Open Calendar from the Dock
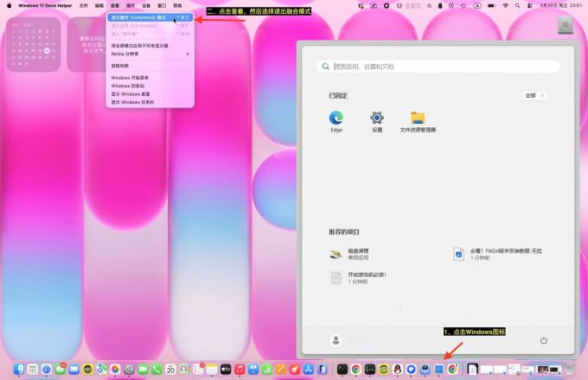Image resolution: width=588 pixels, height=380 pixels. [x=170, y=370]
